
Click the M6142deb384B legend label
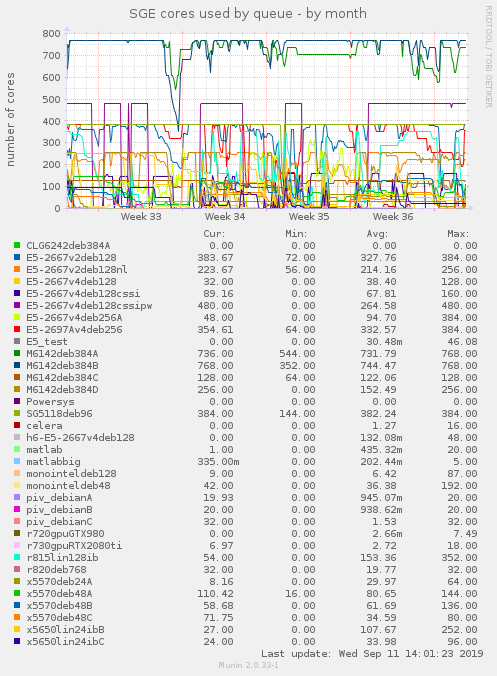[62, 366]
